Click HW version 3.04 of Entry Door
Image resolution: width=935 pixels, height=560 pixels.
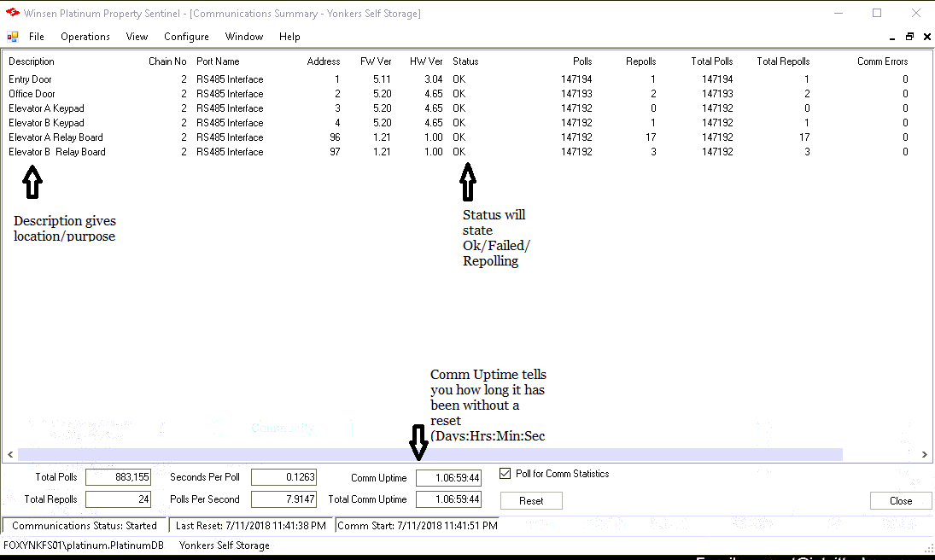pyautogui.click(x=434, y=79)
